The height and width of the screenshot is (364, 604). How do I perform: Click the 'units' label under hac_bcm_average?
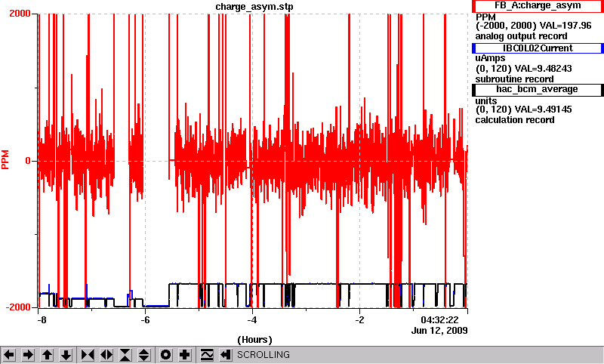point(486,101)
